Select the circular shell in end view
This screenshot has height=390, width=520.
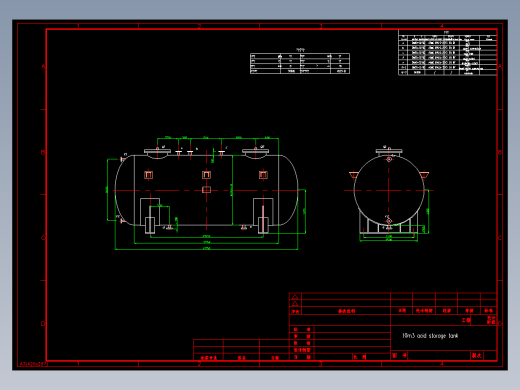pyautogui.click(x=389, y=191)
